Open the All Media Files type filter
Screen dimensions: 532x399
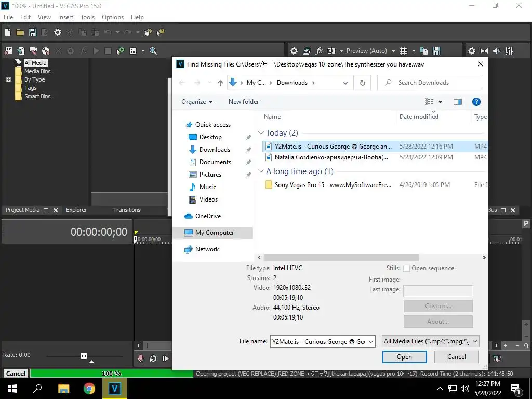tap(431, 341)
